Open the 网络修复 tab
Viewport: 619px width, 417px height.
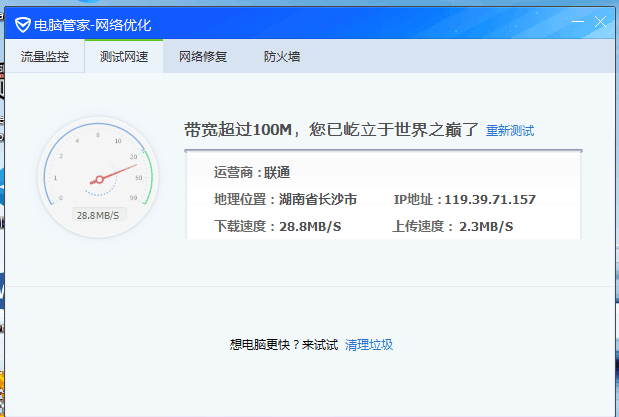pos(203,56)
